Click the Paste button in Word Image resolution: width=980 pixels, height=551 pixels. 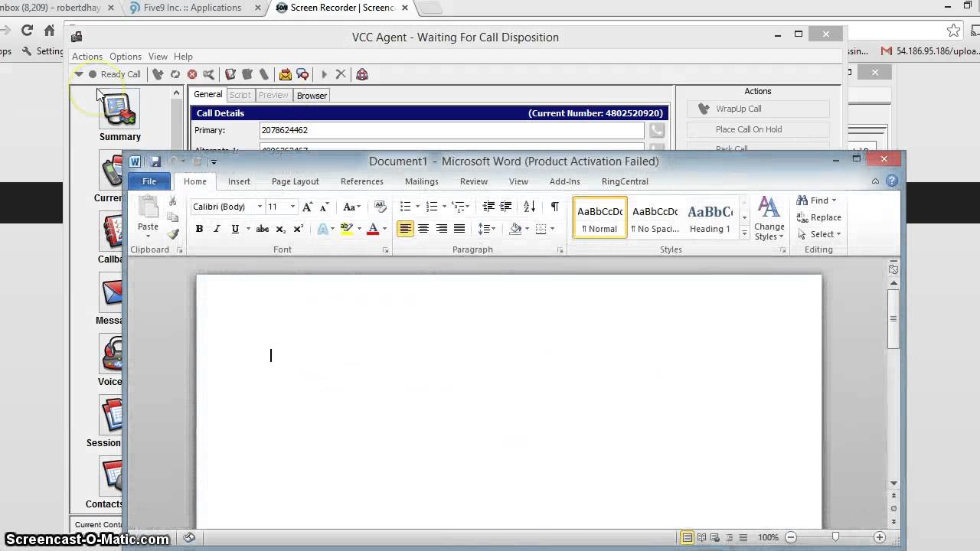(x=148, y=215)
